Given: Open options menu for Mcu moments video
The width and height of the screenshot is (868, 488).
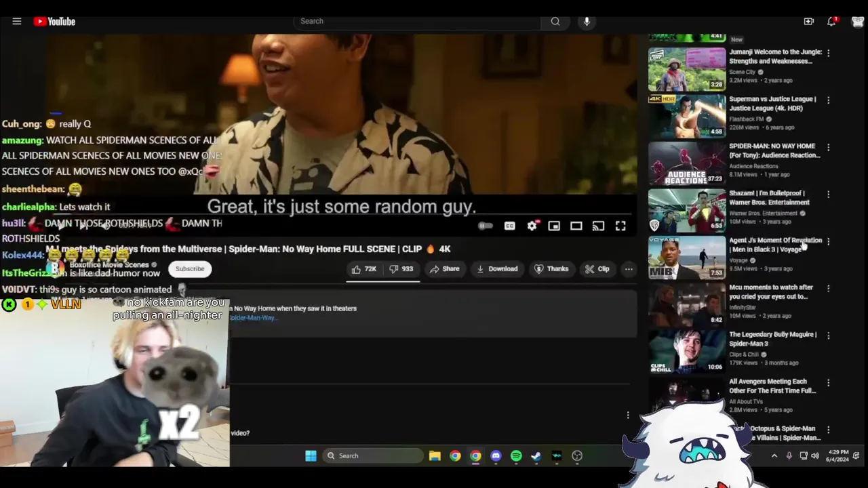Looking at the screenshot, I should click(x=828, y=288).
